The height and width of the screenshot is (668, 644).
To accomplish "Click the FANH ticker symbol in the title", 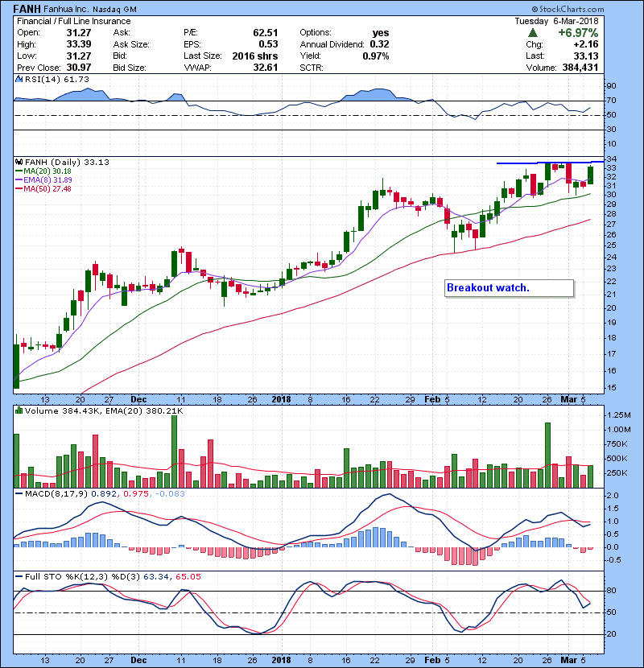I will point(27,9).
